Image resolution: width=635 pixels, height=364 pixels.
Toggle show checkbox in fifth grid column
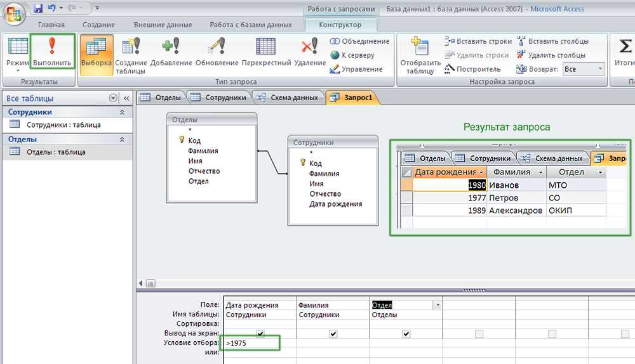[552, 334]
